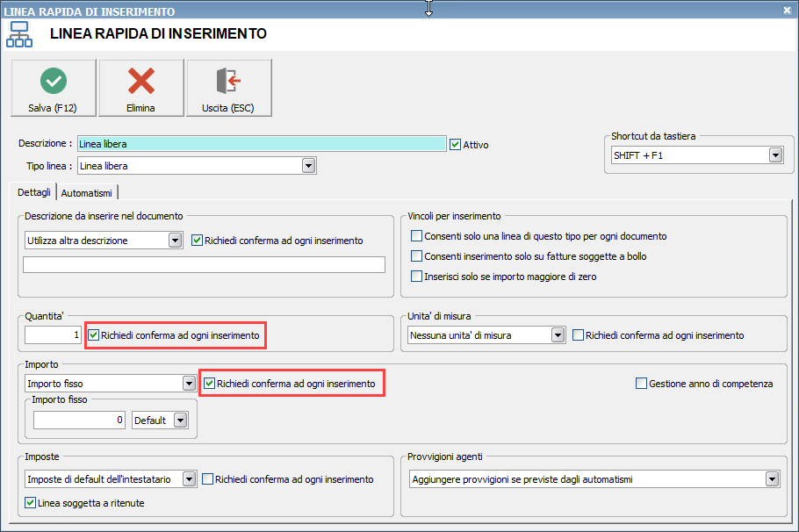Switch to the Automatismi tab
Screen dimensions: 799x532
coord(87,193)
